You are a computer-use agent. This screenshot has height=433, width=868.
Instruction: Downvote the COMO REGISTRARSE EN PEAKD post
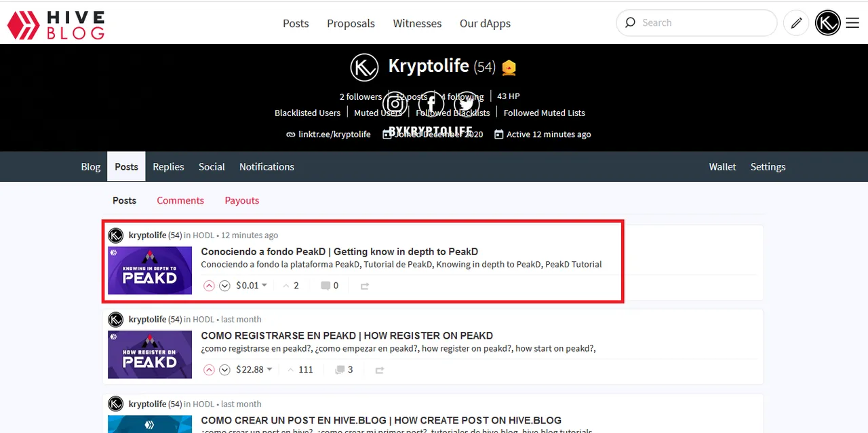pyautogui.click(x=224, y=370)
